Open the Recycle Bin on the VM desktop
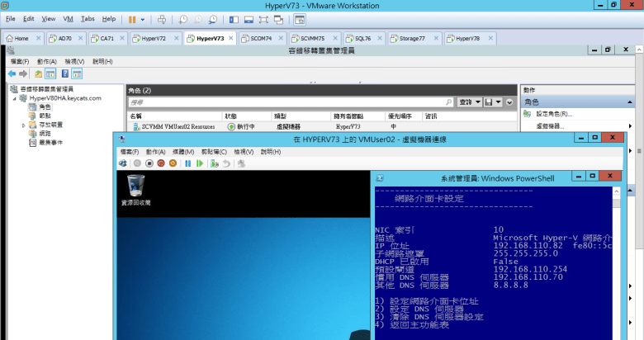This screenshot has height=340, width=644. (x=136, y=187)
